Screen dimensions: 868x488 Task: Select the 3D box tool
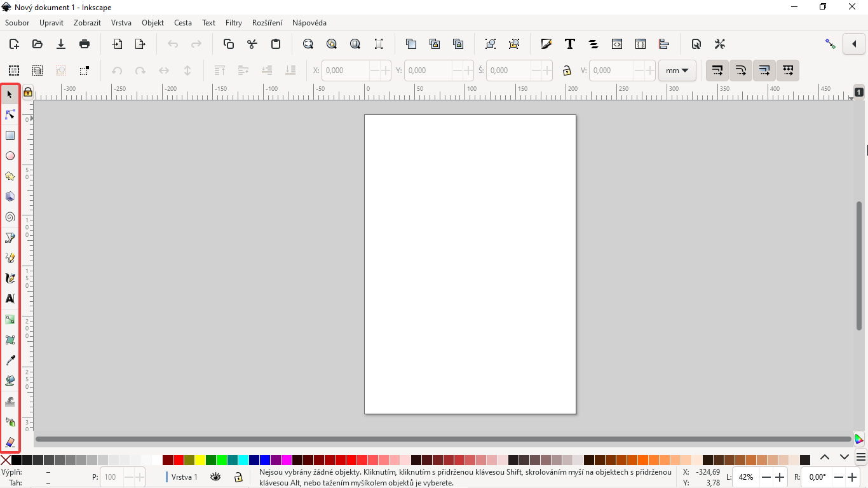coord(10,196)
